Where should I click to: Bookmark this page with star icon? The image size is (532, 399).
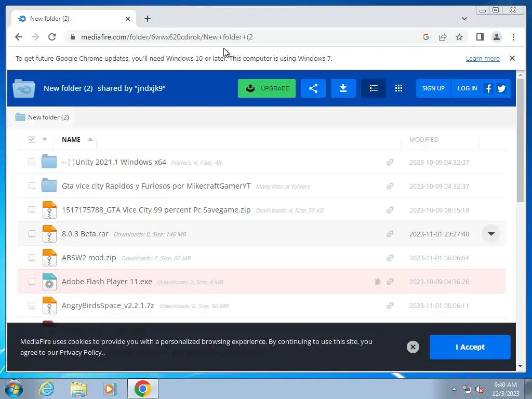459,37
